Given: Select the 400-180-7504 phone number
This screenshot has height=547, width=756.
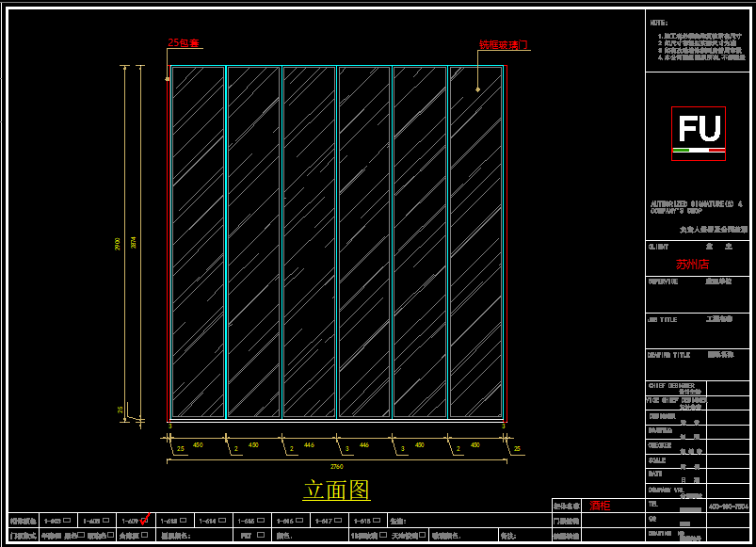Looking at the screenshot, I should [x=728, y=506].
